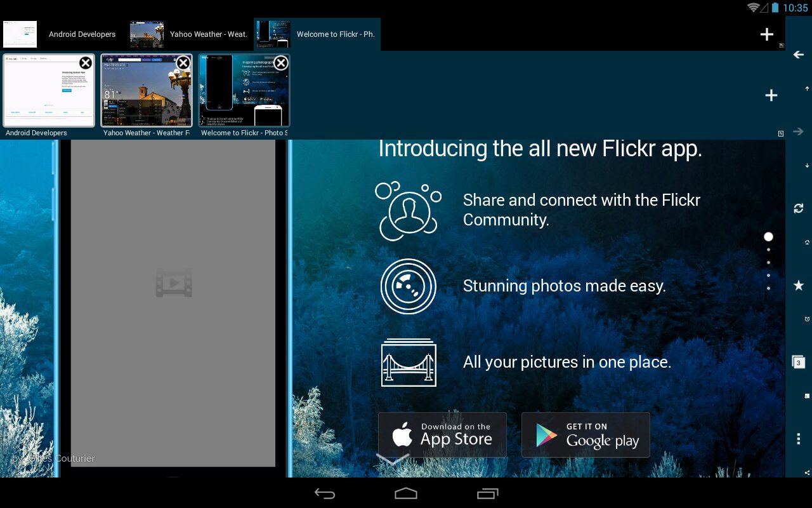812x508 pixels.
Task: Close the Welcome to Flickr tab thumbnail
Action: [280, 63]
